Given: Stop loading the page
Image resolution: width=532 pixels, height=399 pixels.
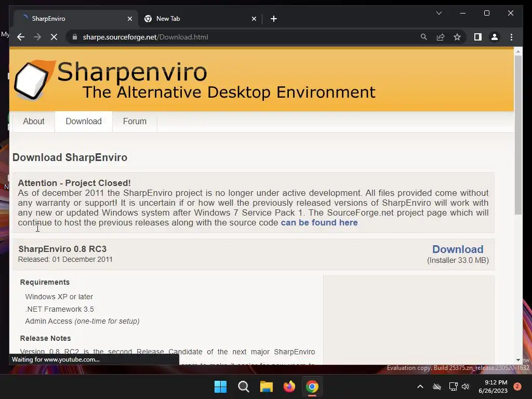Looking at the screenshot, I should click(x=54, y=37).
